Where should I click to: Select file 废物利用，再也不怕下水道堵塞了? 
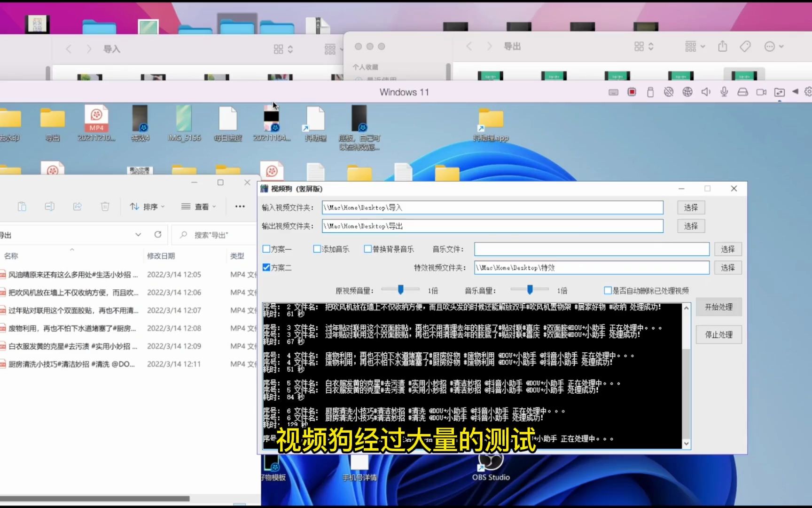(73, 328)
